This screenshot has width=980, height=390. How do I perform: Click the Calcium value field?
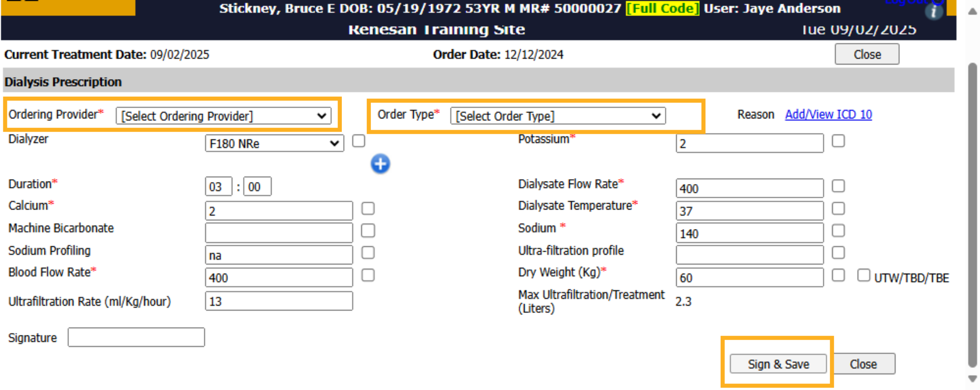279,211
